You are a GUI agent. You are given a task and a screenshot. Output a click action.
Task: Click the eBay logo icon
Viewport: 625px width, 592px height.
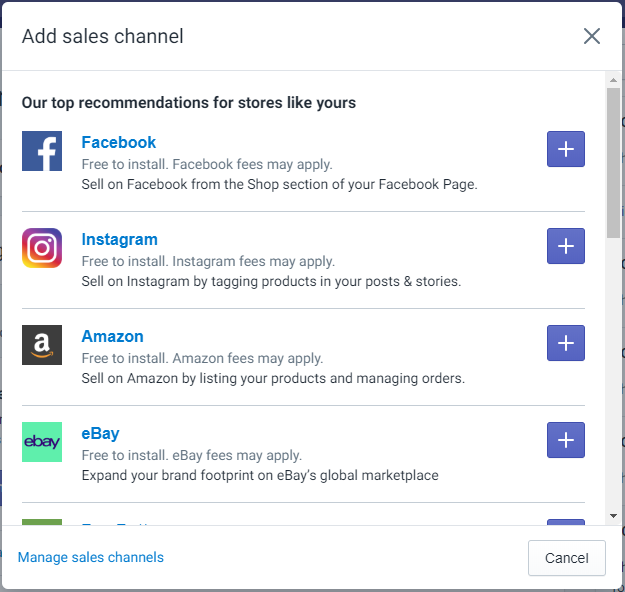[x=42, y=442]
